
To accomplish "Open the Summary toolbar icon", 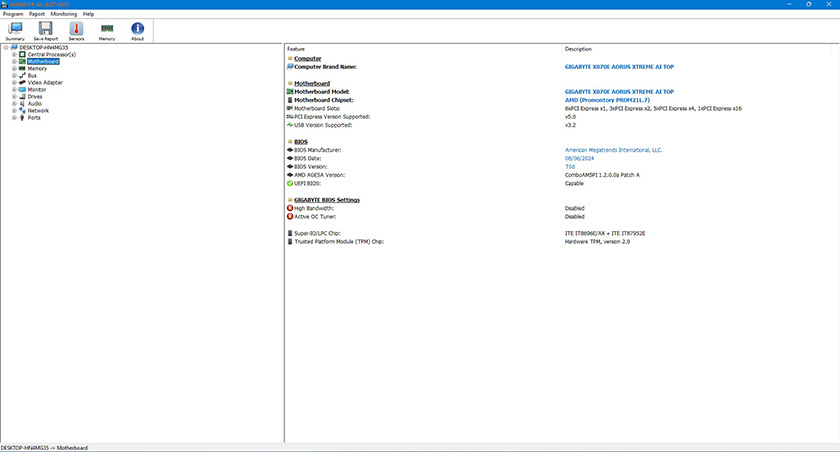I will (15, 30).
